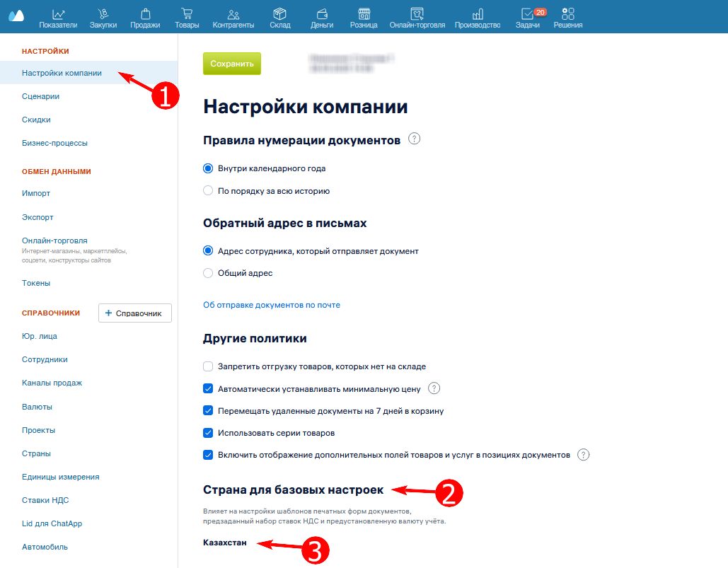Open Экспорт in sidebar

[37, 217]
